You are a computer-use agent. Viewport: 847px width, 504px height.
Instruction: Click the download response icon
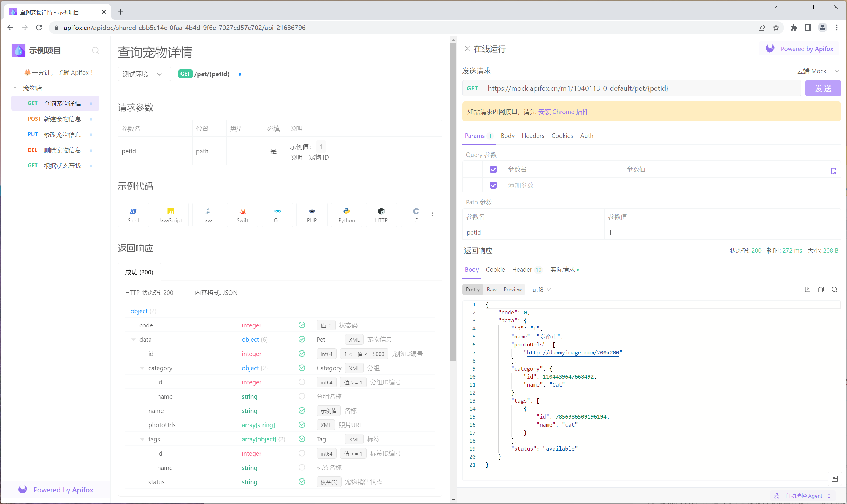click(x=808, y=289)
